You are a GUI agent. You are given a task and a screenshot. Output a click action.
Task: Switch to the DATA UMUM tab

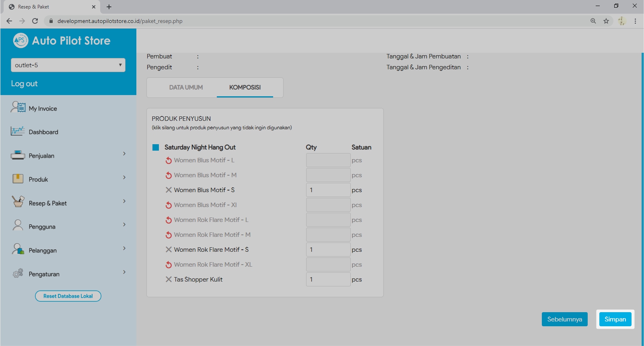tap(186, 87)
